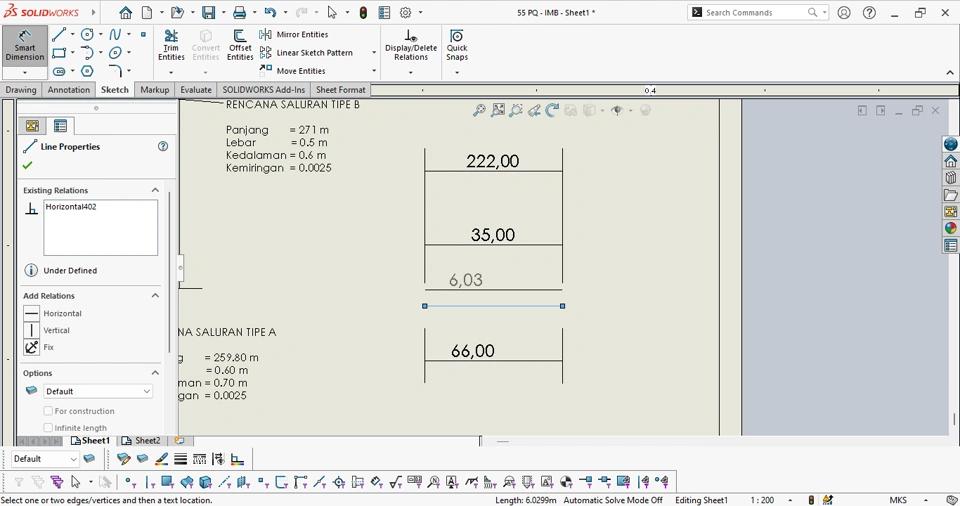Select the Straight Slot tool
The width and height of the screenshot is (960, 506).
[59, 71]
